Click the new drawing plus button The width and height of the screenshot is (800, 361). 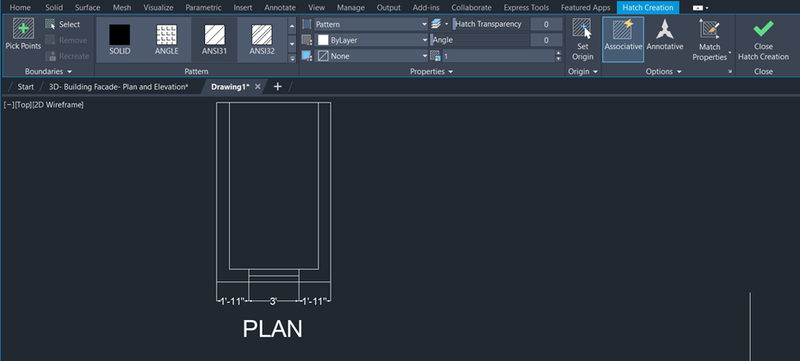[x=278, y=87]
